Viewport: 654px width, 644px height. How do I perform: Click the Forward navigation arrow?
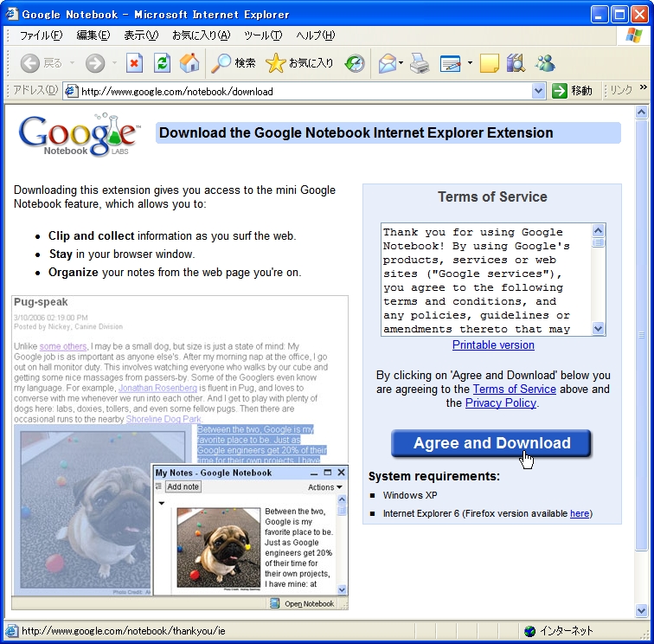coord(95,63)
